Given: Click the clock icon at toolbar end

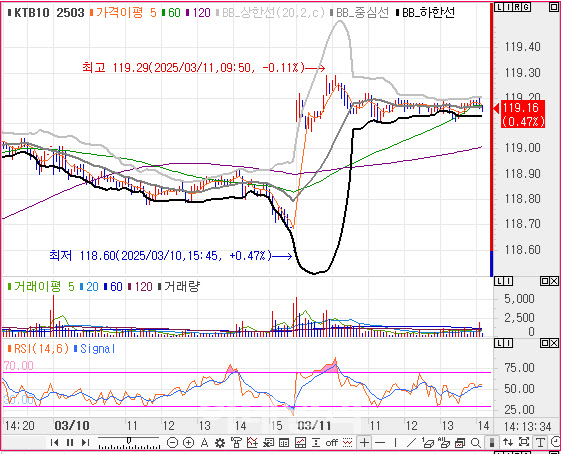Looking at the screenshot, I should click(556, 442).
